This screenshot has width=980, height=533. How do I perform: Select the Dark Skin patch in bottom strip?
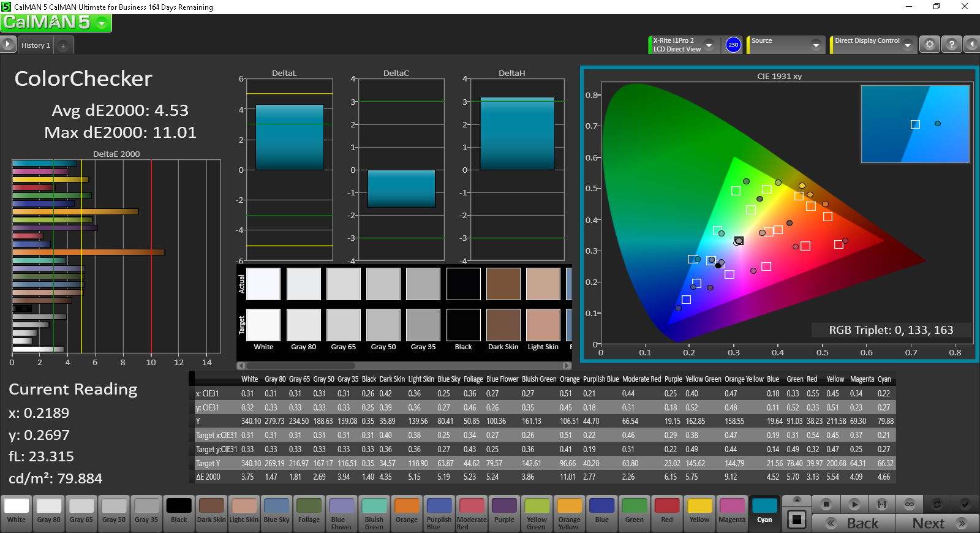click(211, 513)
